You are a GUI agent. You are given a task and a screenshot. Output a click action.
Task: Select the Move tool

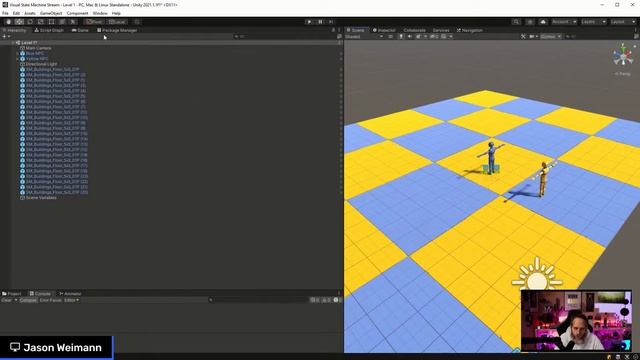(19, 22)
